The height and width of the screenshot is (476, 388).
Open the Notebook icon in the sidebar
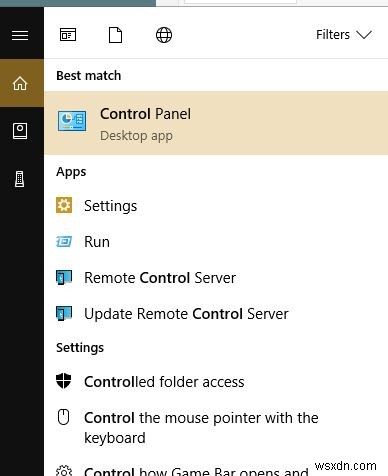20,131
